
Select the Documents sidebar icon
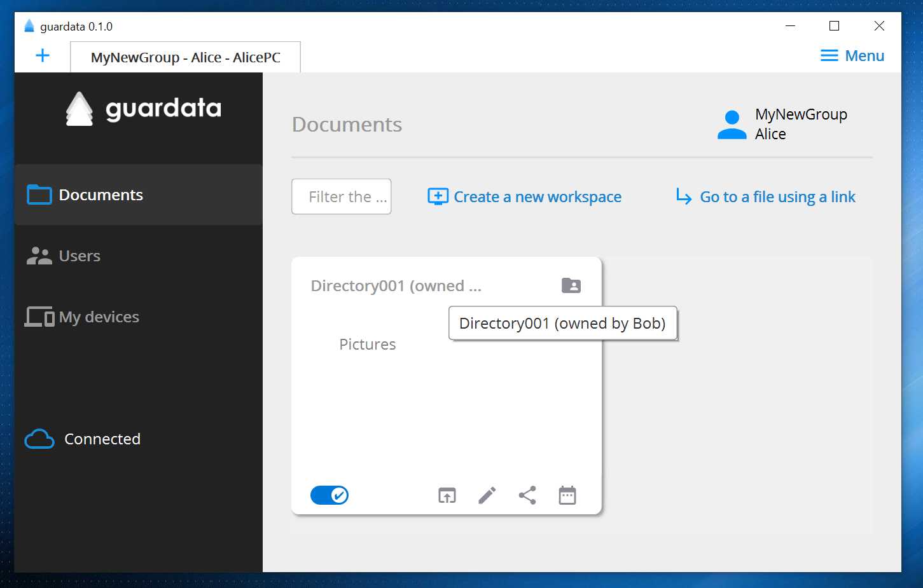click(x=39, y=195)
